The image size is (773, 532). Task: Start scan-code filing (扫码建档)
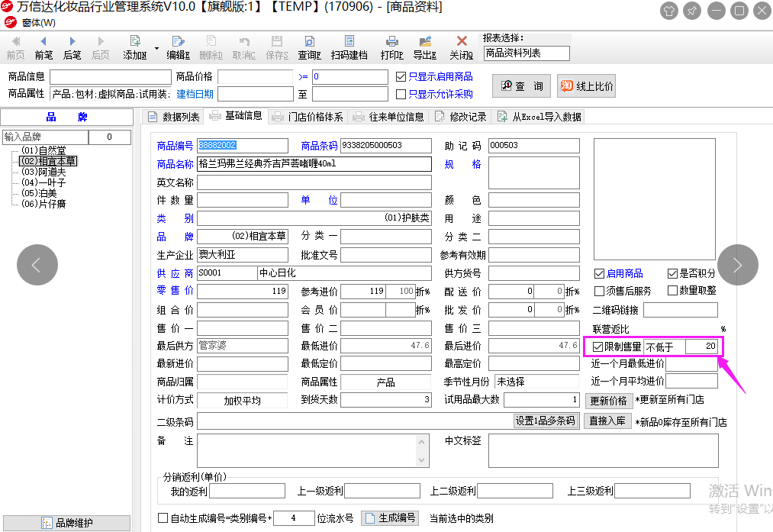[x=349, y=48]
